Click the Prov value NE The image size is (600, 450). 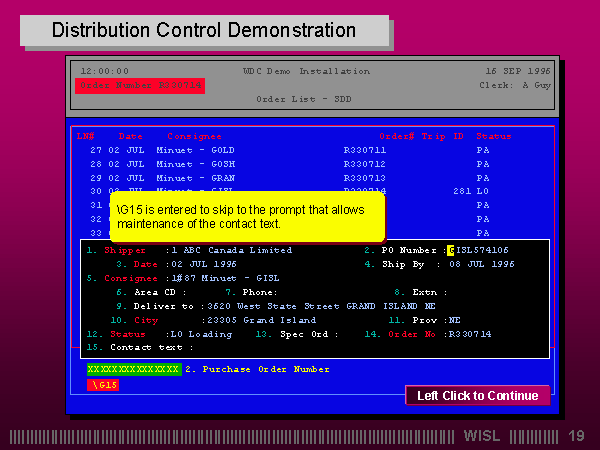click(x=455, y=320)
